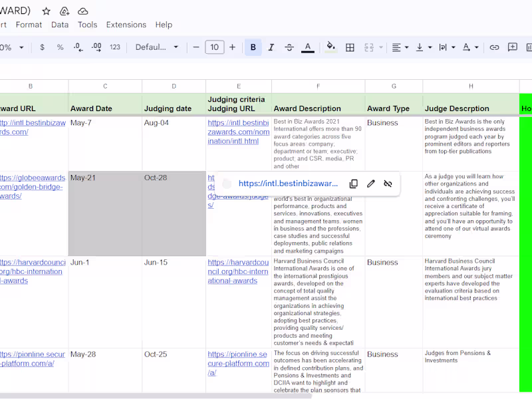
Task: Edit link using pencil icon
Action: pyautogui.click(x=371, y=184)
